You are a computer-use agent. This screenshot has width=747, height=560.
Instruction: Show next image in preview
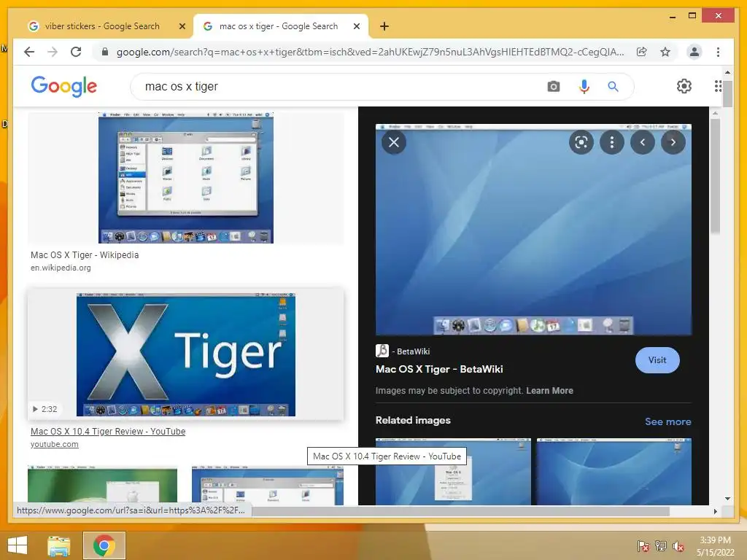click(673, 142)
